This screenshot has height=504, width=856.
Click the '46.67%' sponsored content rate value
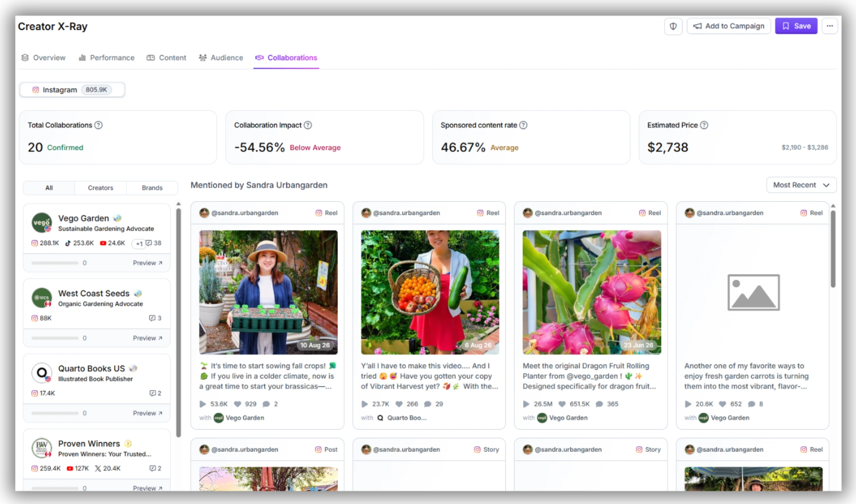[463, 147]
